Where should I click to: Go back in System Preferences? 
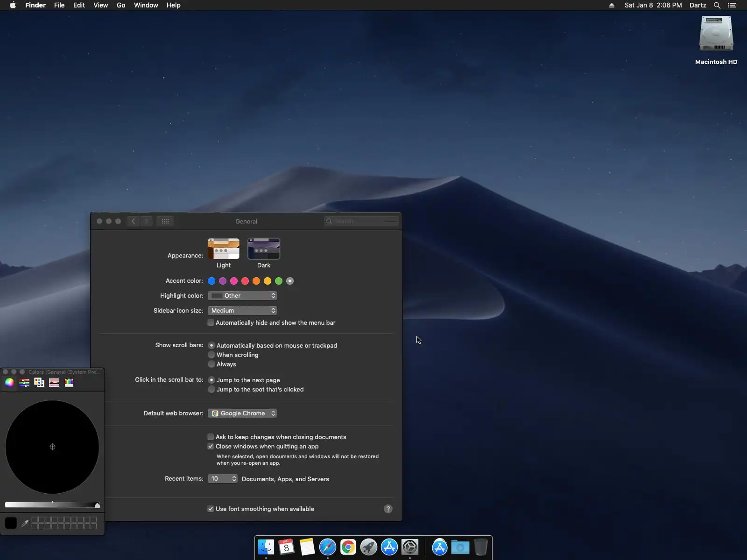[x=134, y=221]
